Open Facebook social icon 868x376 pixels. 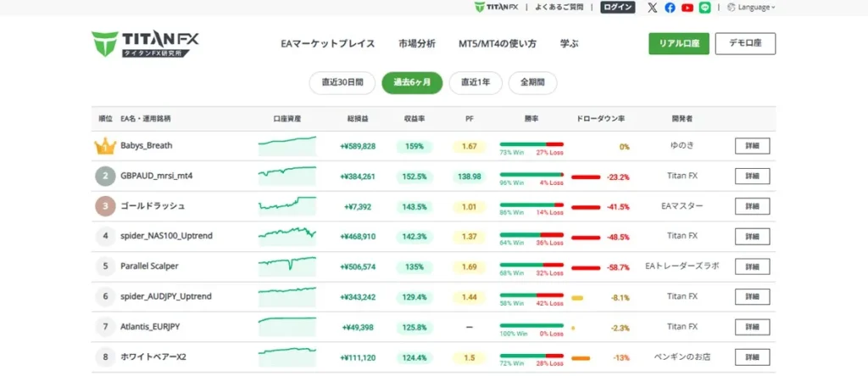coord(670,7)
